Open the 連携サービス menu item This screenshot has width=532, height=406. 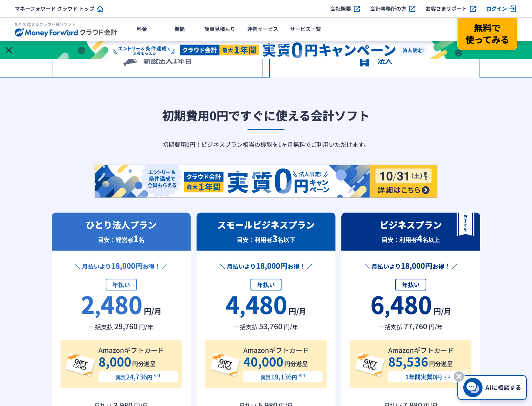[263, 29]
